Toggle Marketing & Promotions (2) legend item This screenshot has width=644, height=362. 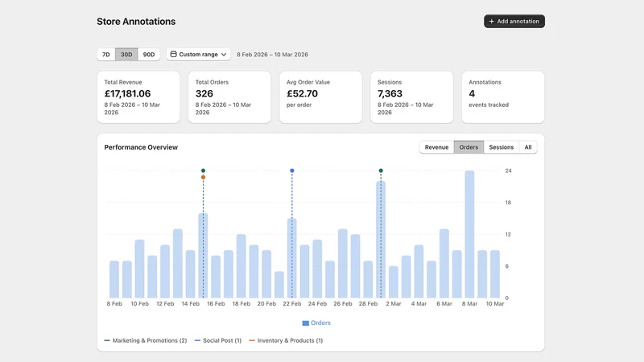click(x=146, y=340)
